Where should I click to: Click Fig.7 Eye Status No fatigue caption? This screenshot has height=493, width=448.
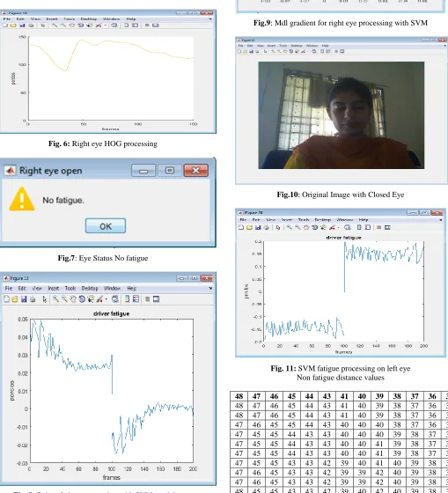click(103, 258)
